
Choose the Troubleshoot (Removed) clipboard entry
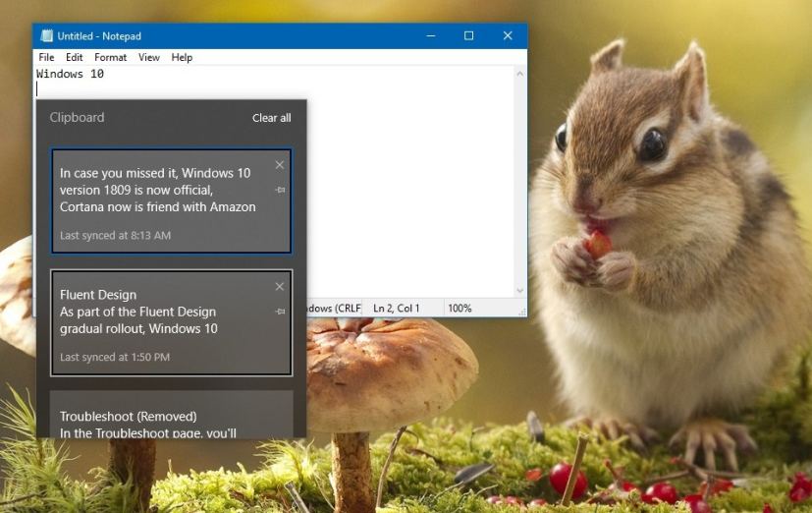coord(157,418)
